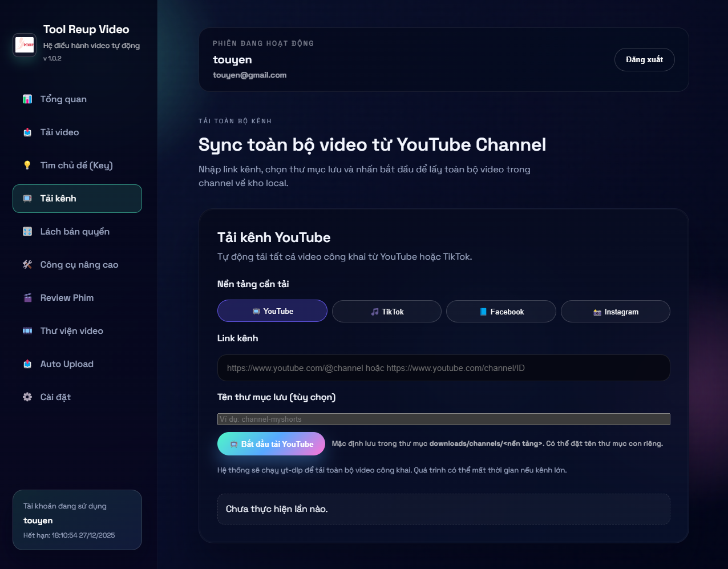Viewport: 728px width, 569px height.
Task: Click the Thư viện video icon
Action: (27, 331)
